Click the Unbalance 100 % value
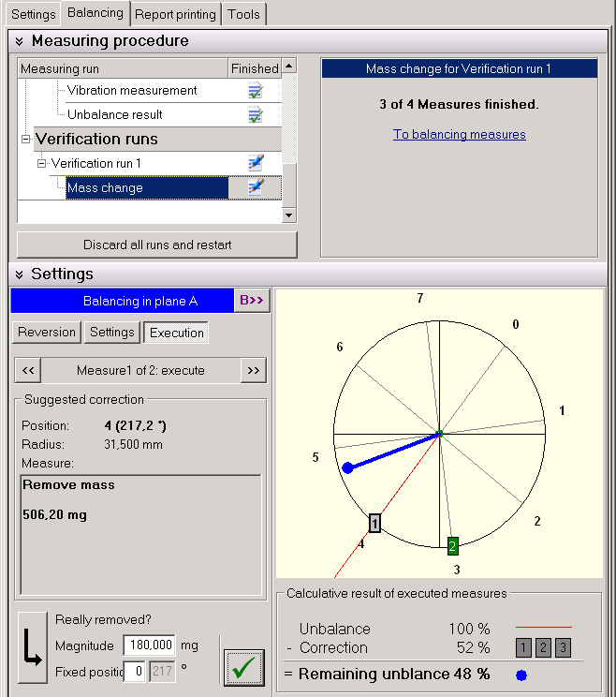616x697 pixels. pyautogui.click(x=469, y=629)
